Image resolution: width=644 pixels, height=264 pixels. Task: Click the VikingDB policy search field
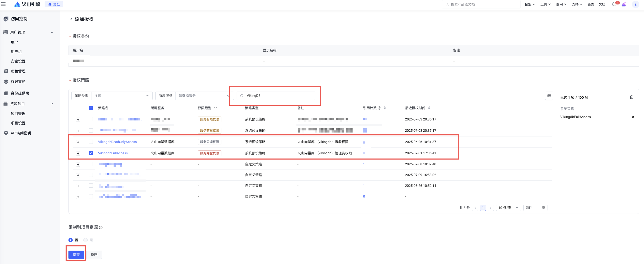tap(276, 96)
